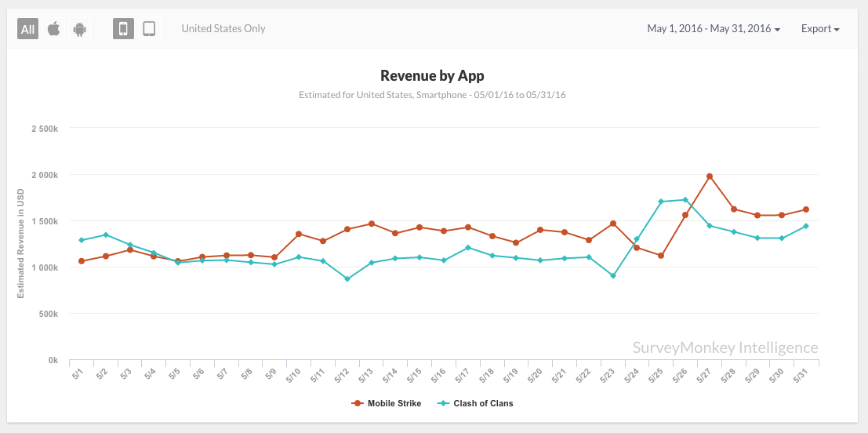Click Clash of Clans point on 5/23
Viewport: 868px width, 433px height.
click(x=613, y=276)
